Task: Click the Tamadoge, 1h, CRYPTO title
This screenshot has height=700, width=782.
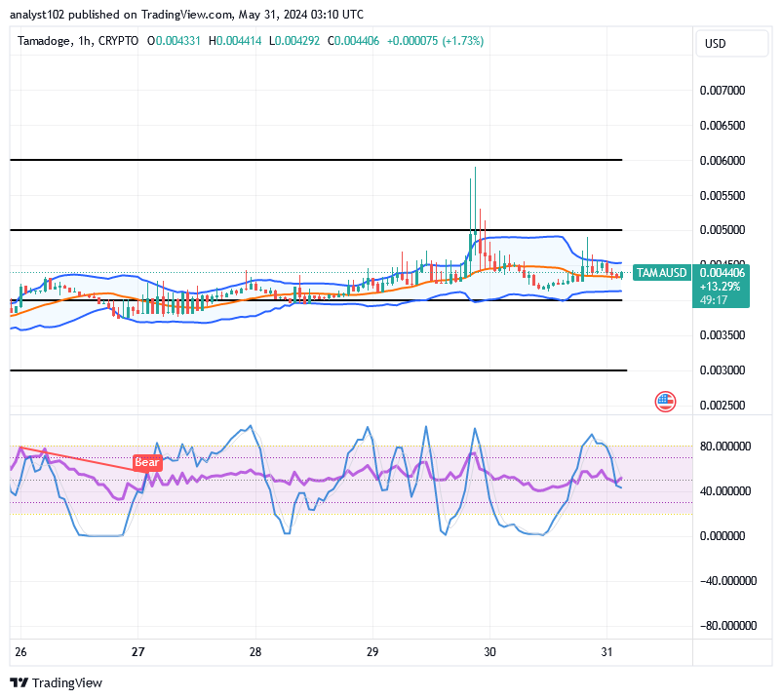Action: coord(78,41)
